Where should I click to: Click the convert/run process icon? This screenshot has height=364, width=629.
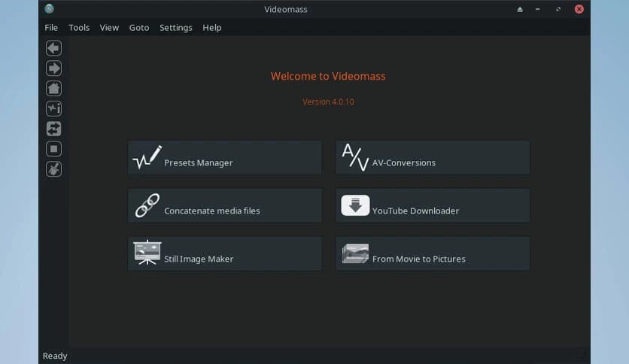click(53, 129)
